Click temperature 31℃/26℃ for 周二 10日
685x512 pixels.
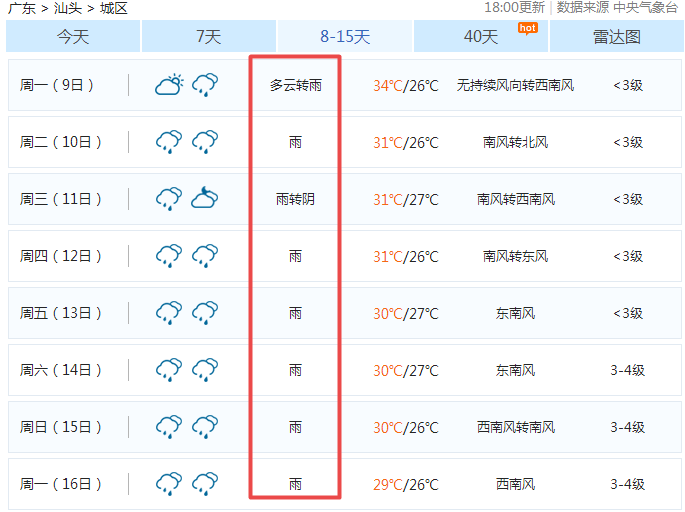tap(405, 142)
